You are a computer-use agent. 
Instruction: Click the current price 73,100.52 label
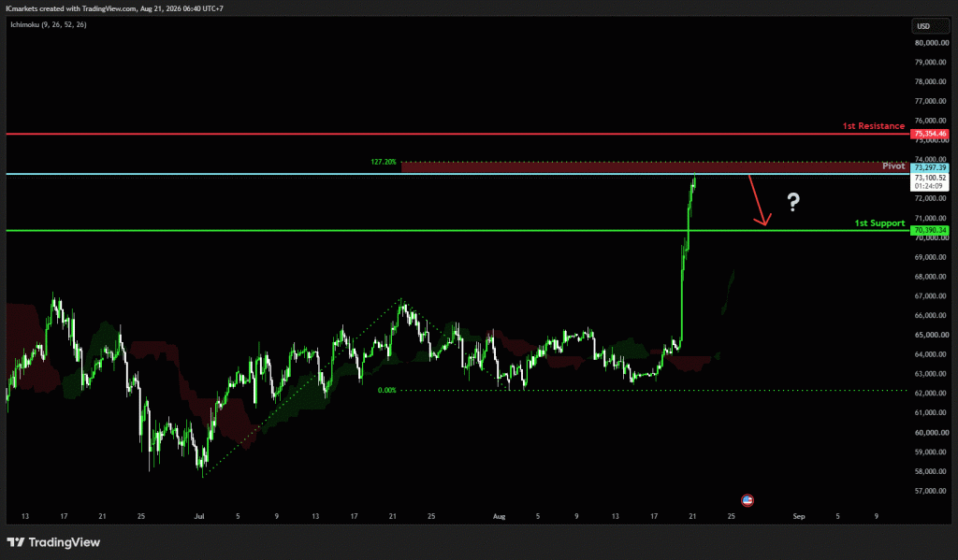pyautogui.click(x=930, y=178)
